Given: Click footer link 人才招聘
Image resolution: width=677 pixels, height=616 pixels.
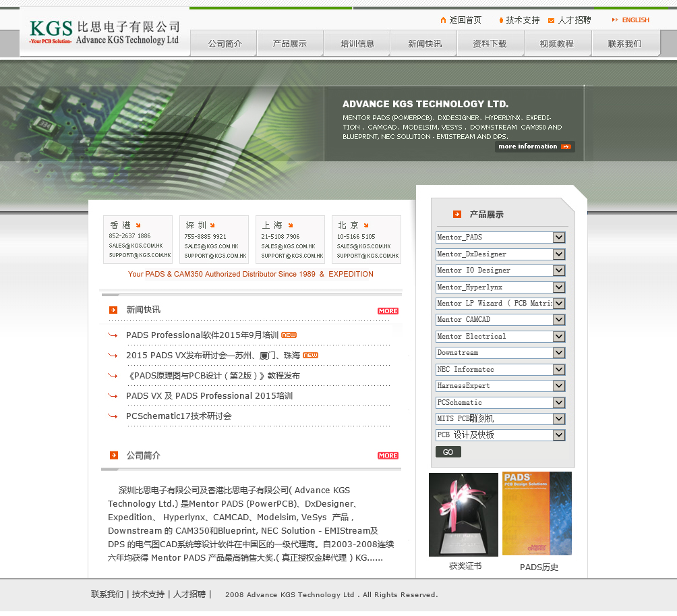Looking at the screenshot, I should pos(189,594).
